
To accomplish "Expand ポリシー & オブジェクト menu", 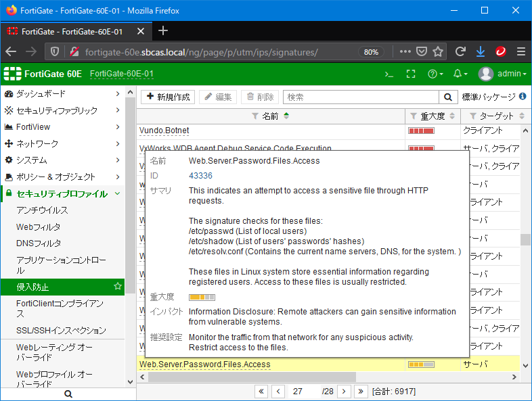I will tap(62, 176).
